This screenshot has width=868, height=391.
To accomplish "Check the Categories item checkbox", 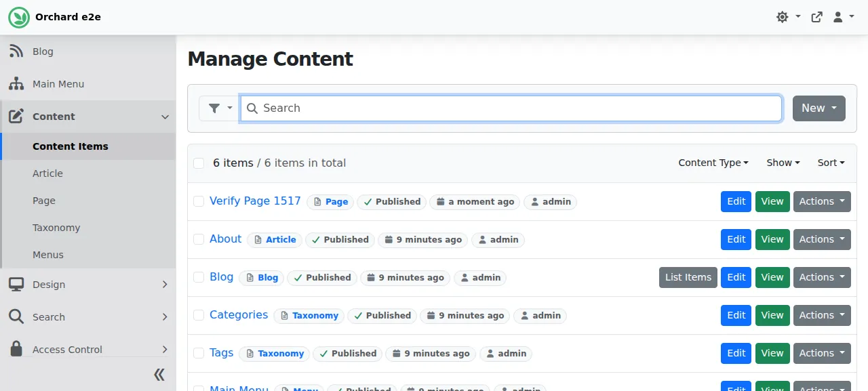I will (199, 315).
